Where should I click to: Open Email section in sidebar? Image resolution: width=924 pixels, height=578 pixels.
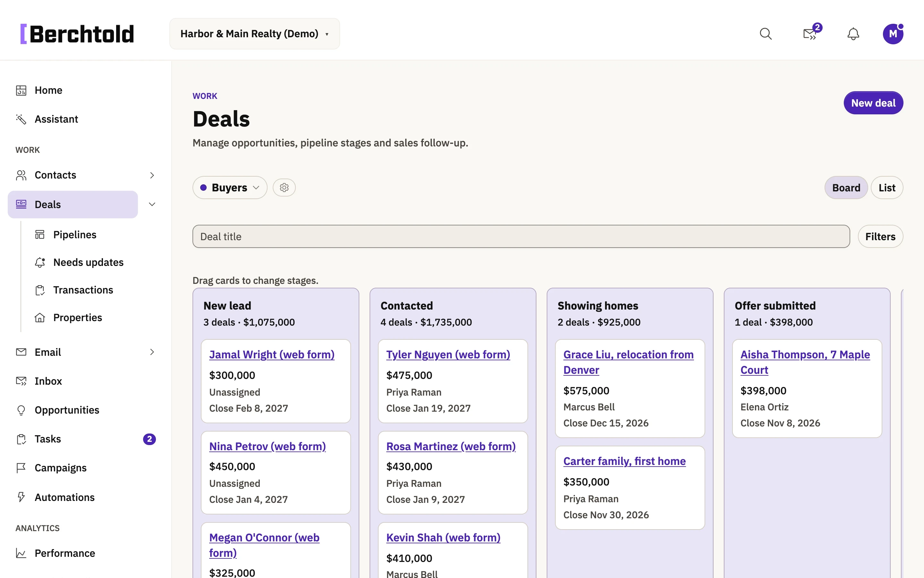click(48, 352)
